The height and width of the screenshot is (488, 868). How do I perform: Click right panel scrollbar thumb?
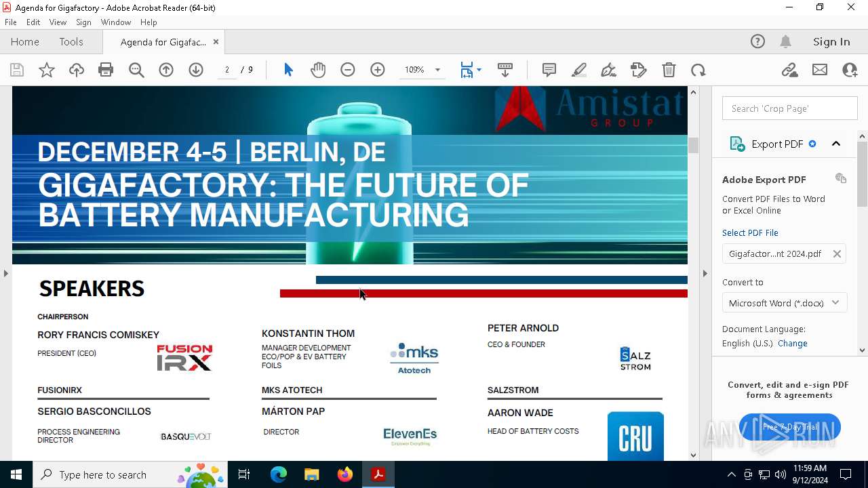862,174
